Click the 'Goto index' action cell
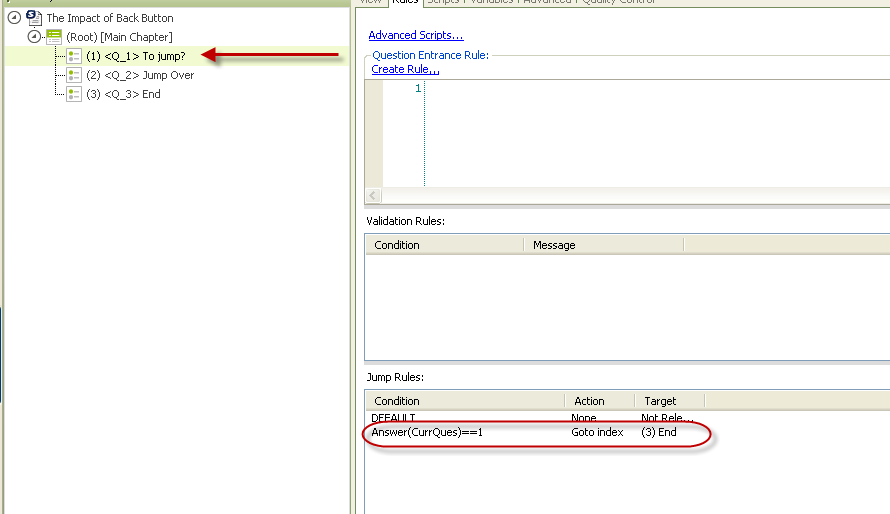Screen dimensions: 890x514 [x=597, y=432]
